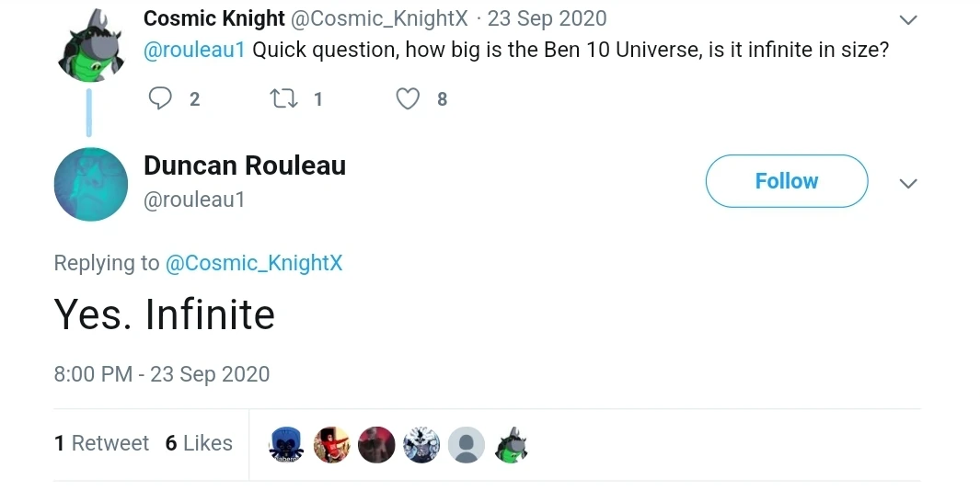Image resolution: width=980 pixels, height=491 pixels.
Task: Click the Duncan Rouleau display name
Action: [245, 166]
